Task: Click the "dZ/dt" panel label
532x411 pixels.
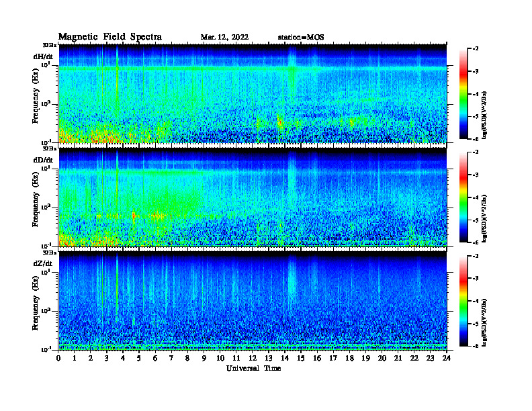Action: click(43, 263)
